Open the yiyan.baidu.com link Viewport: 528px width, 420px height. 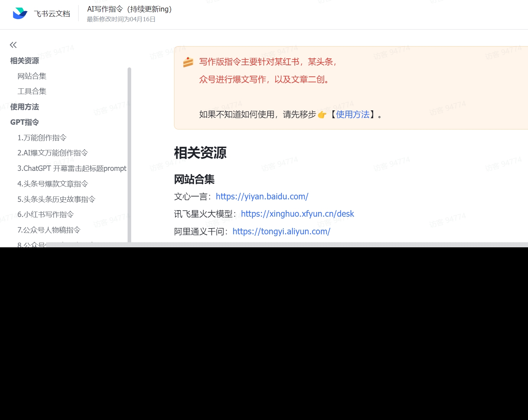point(262,196)
